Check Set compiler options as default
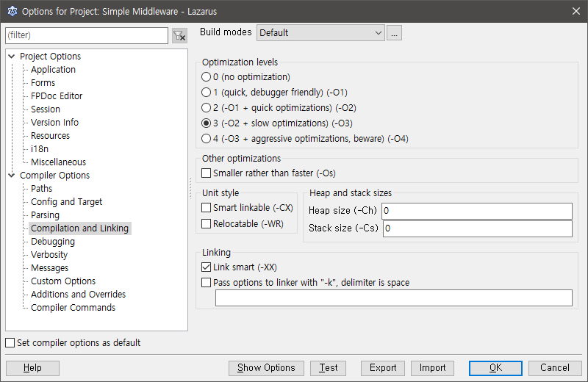This screenshot has width=588, height=382. coord(10,343)
